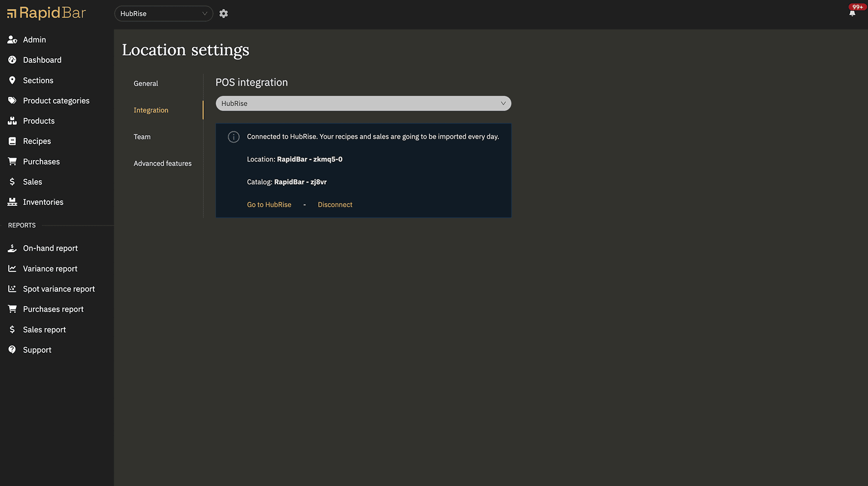Select the Integration settings tab
The image size is (868, 486).
[151, 110]
